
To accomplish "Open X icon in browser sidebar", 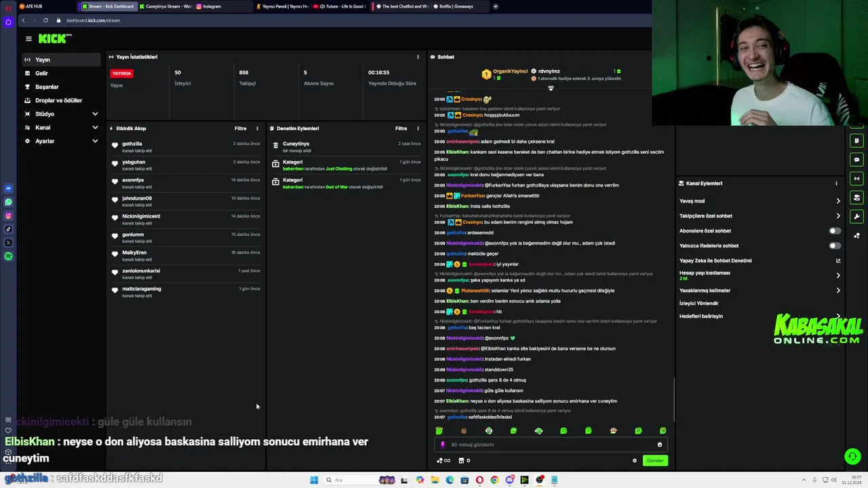I will [8, 243].
